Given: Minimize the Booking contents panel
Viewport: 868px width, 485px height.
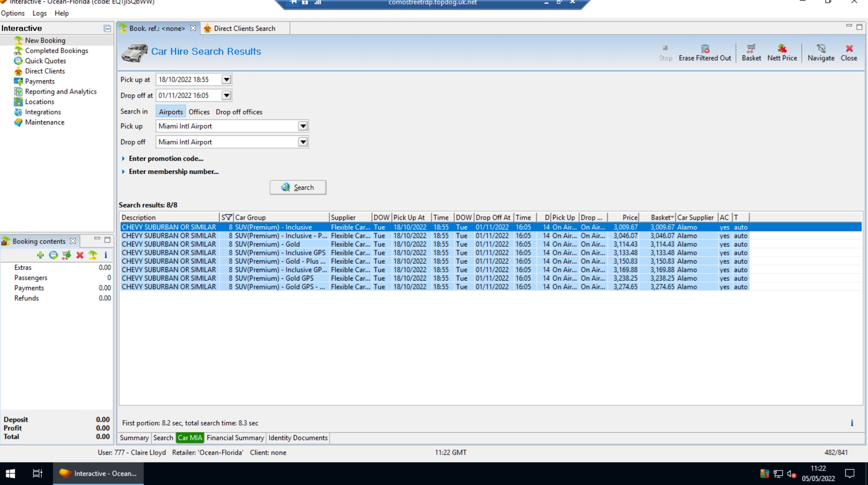Looking at the screenshot, I should coord(97,239).
